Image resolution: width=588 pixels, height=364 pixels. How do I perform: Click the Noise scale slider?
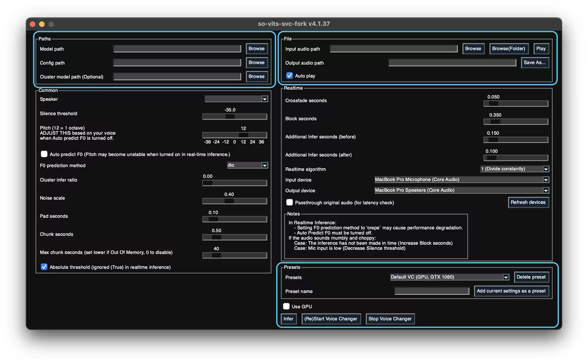[235, 201]
